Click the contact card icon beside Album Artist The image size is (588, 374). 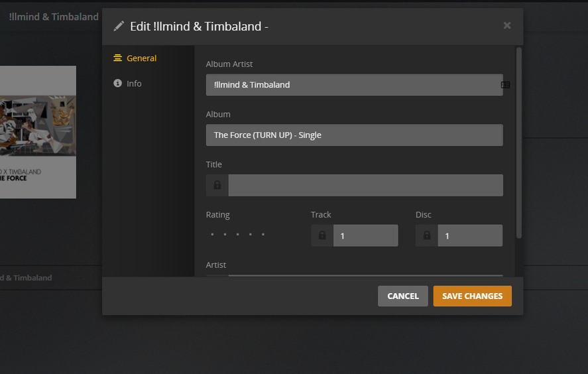506,85
